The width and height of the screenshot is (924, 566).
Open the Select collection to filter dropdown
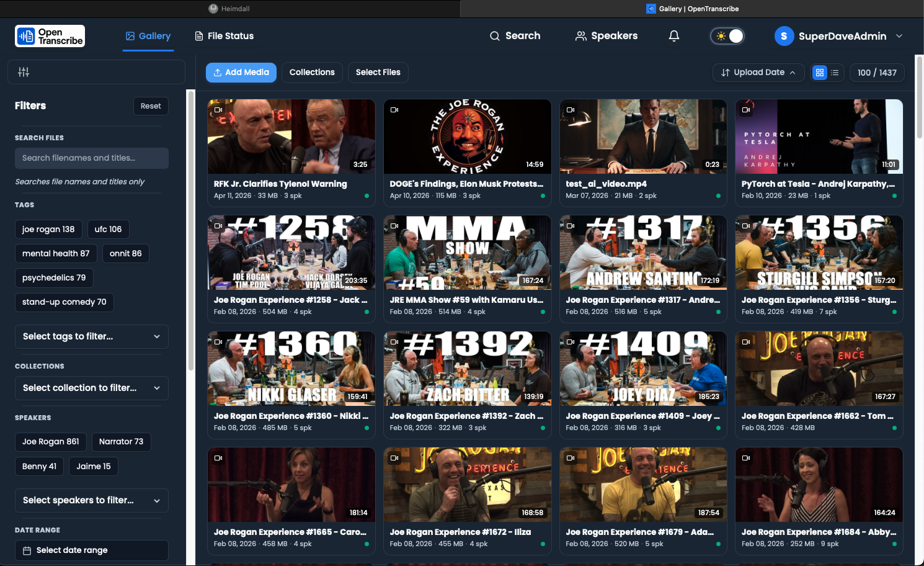[92, 388]
